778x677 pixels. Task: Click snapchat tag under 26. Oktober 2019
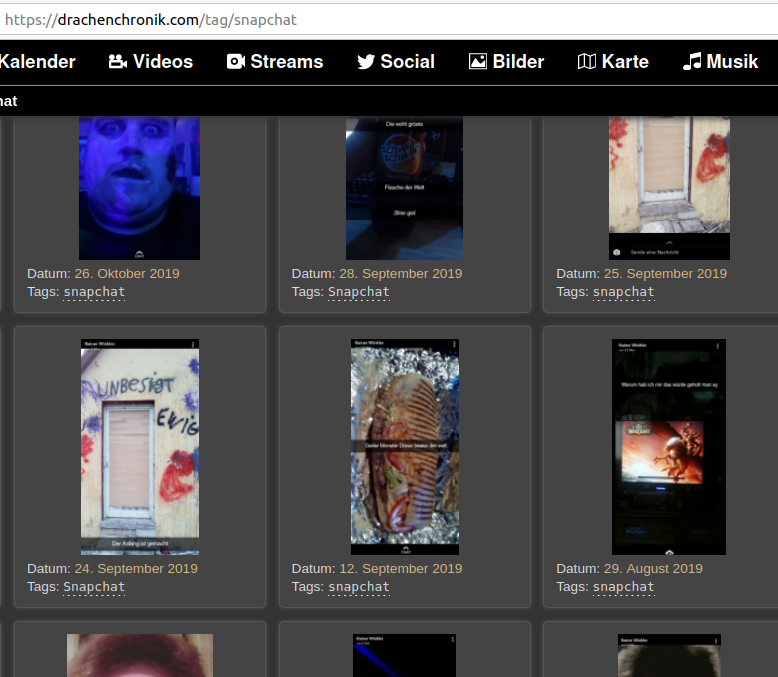pyautogui.click(x=94, y=292)
